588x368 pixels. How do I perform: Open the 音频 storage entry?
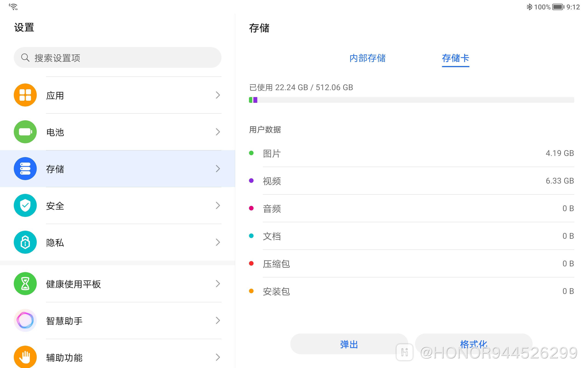(412, 208)
